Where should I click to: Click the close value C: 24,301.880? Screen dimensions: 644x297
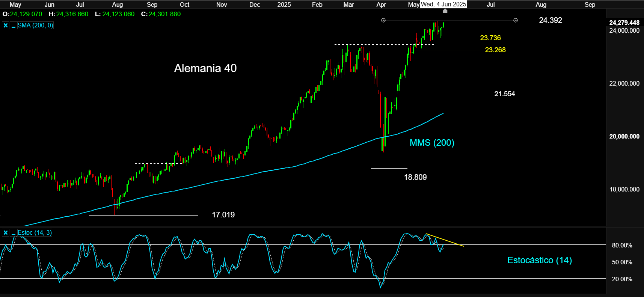tap(161, 14)
